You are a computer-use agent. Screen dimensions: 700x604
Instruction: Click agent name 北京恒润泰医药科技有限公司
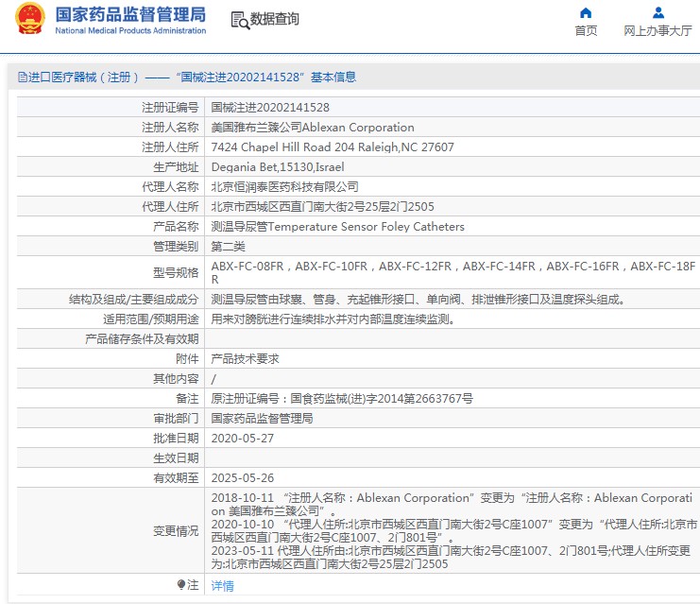pyautogui.click(x=285, y=187)
